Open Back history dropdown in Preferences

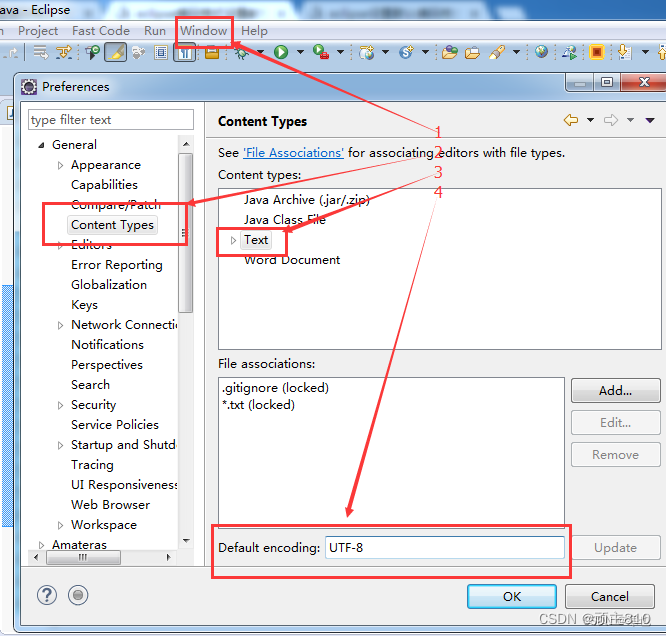[x=590, y=120]
